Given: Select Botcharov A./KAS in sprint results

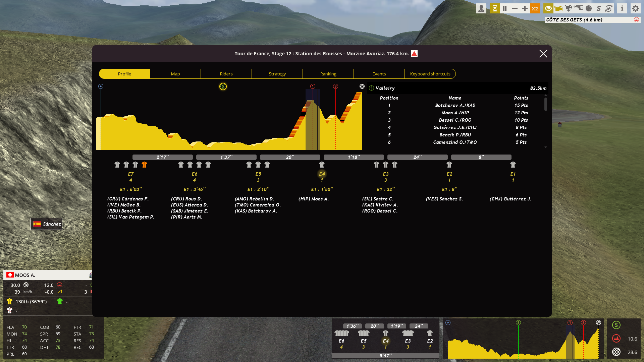Looking at the screenshot, I should click(x=455, y=105).
